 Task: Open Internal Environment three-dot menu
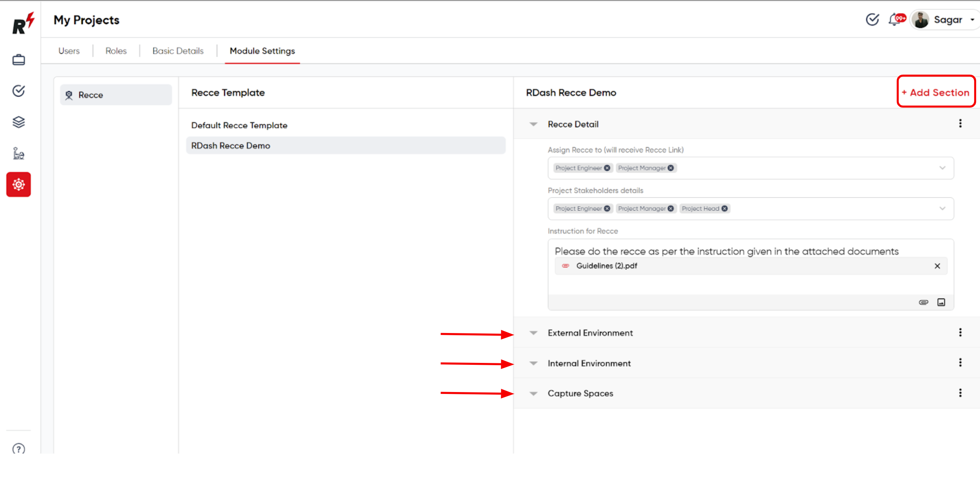coord(960,363)
